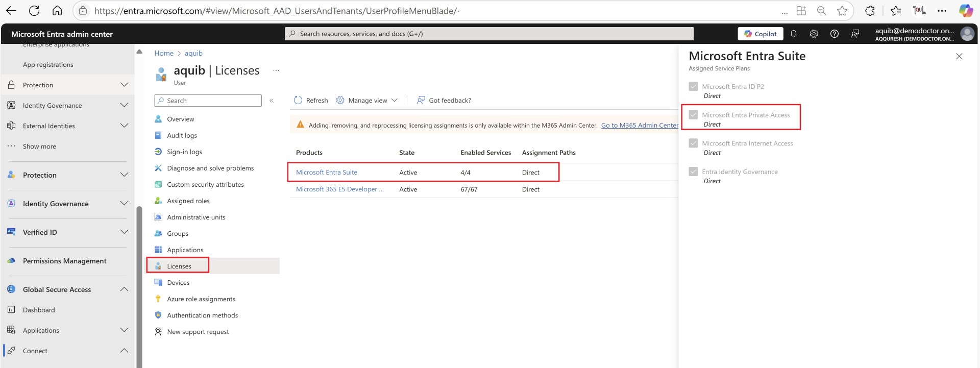The image size is (980, 368).
Task: Open Sign-in logs menu item
Action: (184, 152)
